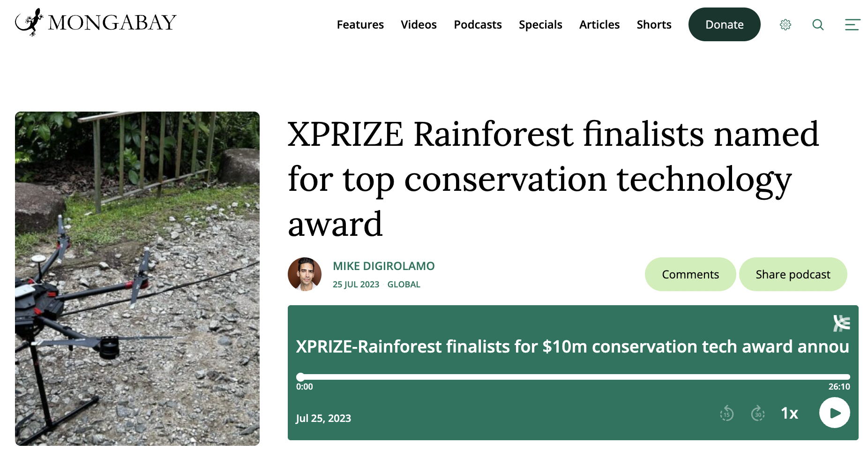Skip podcast forward 30 seconds
This screenshot has height=451, width=868.
[758, 413]
